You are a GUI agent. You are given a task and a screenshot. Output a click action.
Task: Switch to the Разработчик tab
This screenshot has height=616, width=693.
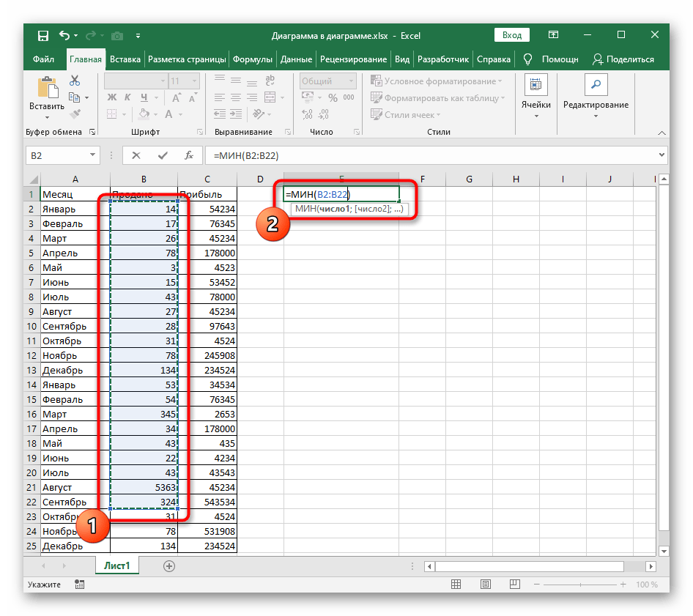[x=443, y=59]
